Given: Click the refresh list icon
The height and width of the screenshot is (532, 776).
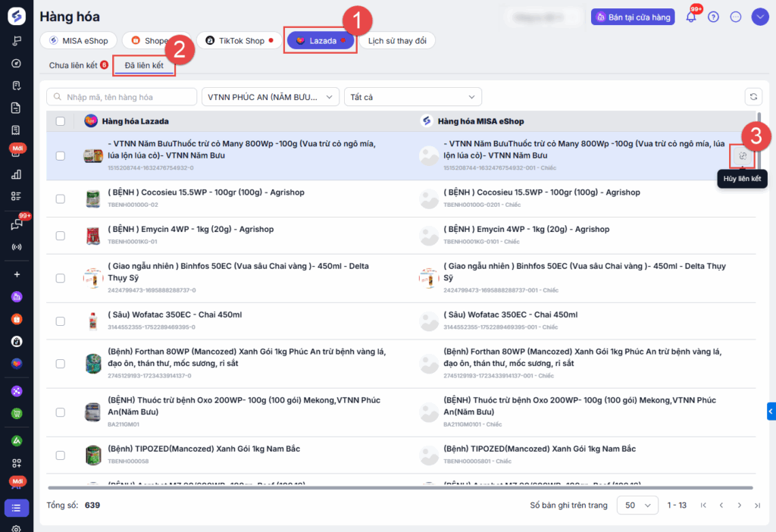Looking at the screenshot, I should point(753,97).
